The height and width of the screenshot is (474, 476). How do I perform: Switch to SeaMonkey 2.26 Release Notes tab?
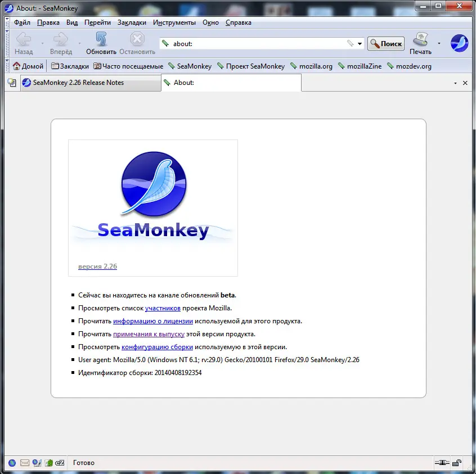click(91, 83)
